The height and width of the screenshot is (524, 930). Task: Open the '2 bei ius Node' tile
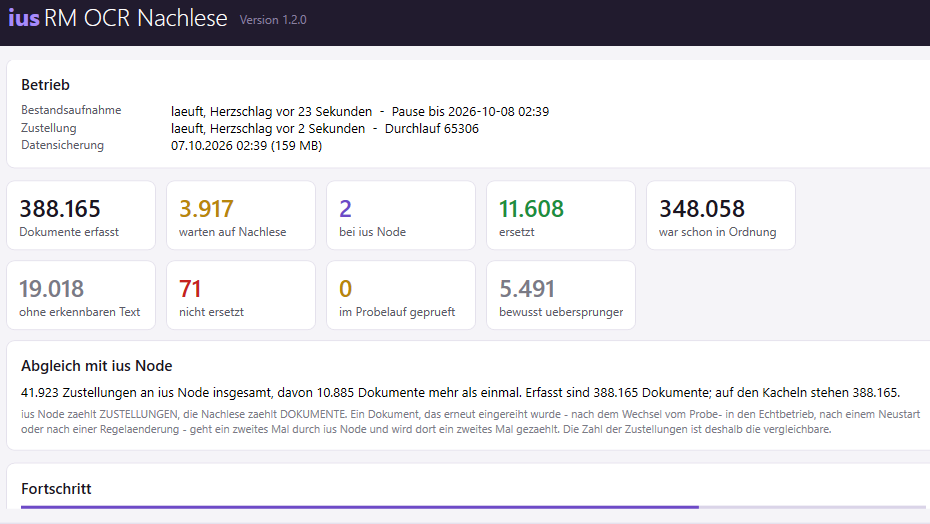pos(401,215)
